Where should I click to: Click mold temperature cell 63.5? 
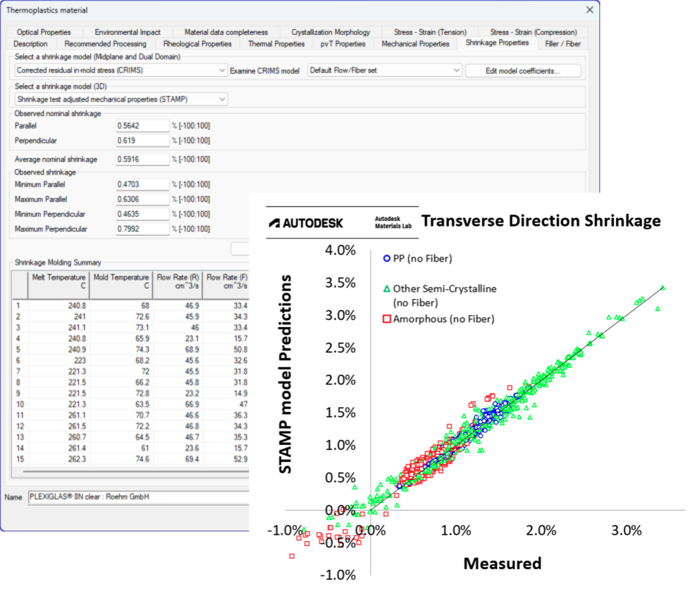(121, 404)
